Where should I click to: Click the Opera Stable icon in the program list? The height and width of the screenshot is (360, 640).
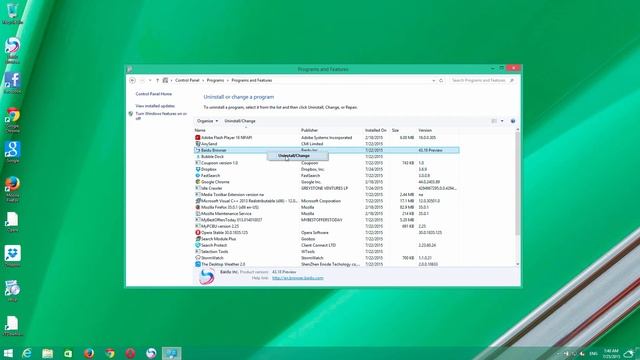198,232
